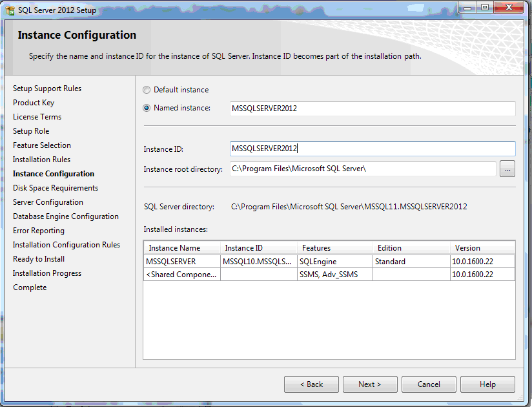
Task: Cancel the SQL Server setup
Action: (429, 384)
